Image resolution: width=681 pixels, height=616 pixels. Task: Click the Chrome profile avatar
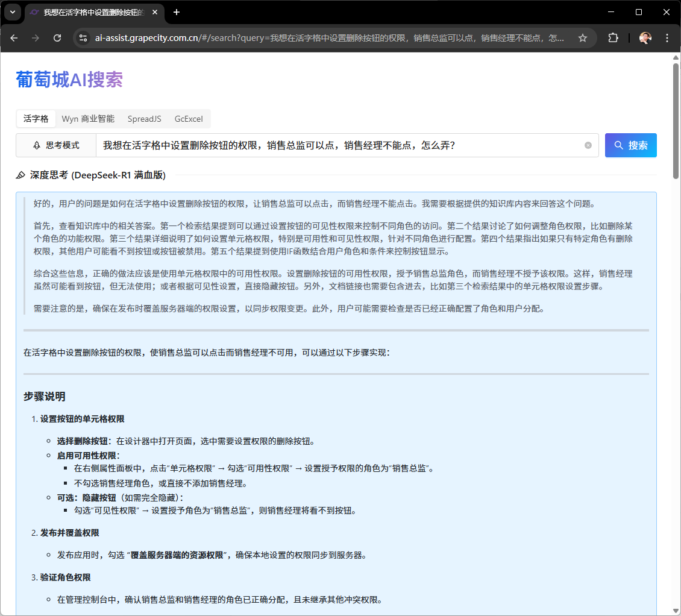point(645,37)
